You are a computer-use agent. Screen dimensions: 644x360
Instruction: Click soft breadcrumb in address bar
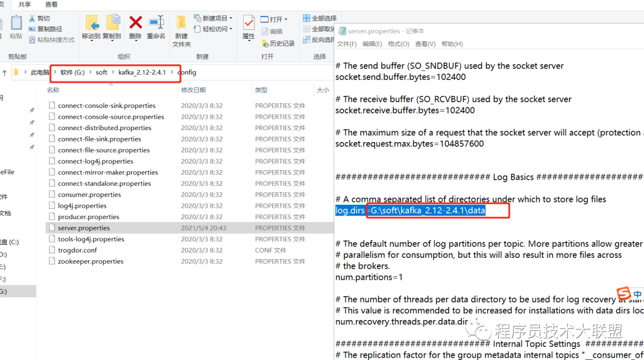coord(101,72)
